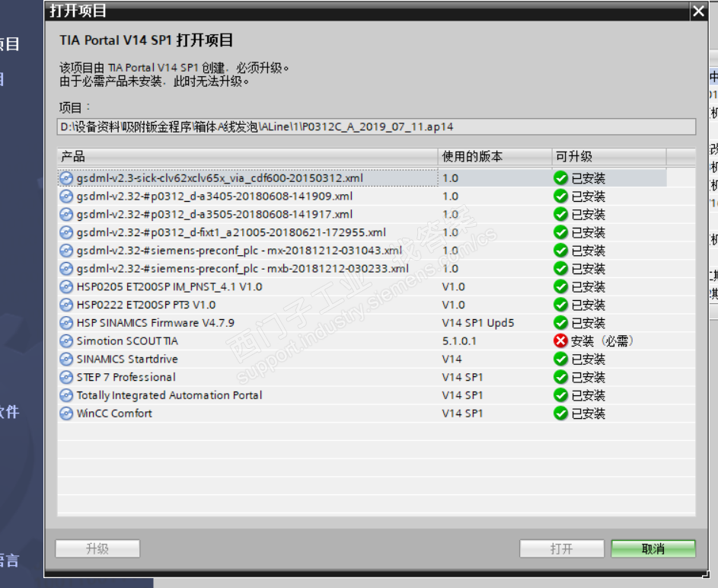Click 已安装 status of gsdml p0312_d-a3505 row
This screenshot has width=718, height=588.
pyautogui.click(x=589, y=214)
